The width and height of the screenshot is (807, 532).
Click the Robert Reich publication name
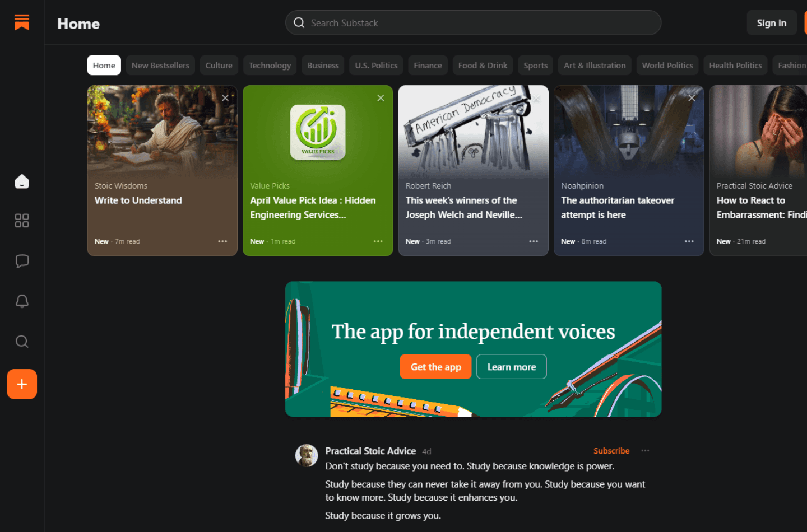[x=428, y=186]
